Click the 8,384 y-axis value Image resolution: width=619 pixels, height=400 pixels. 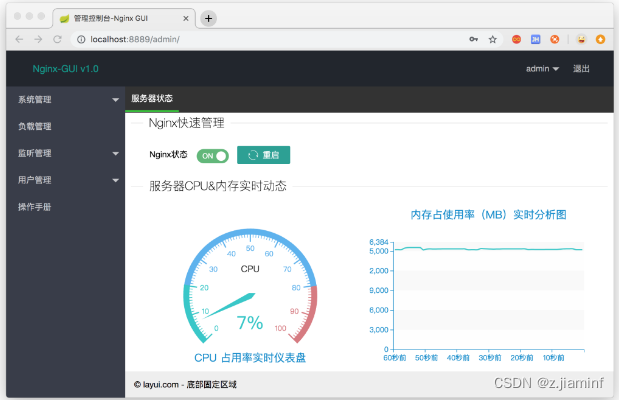(379, 242)
